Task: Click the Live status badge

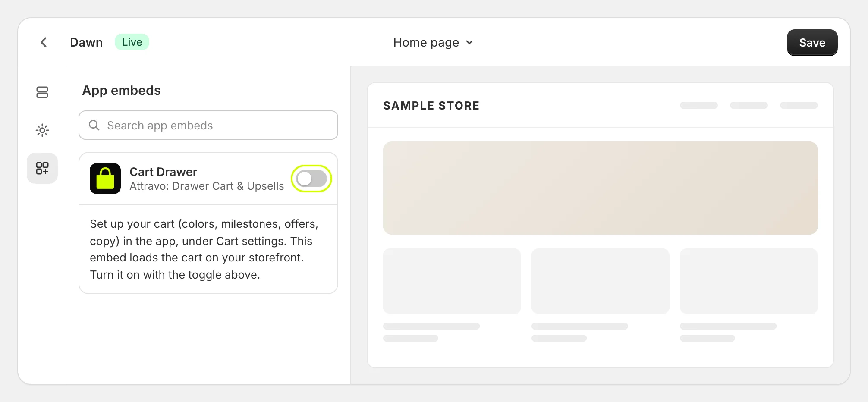Action: [x=132, y=42]
